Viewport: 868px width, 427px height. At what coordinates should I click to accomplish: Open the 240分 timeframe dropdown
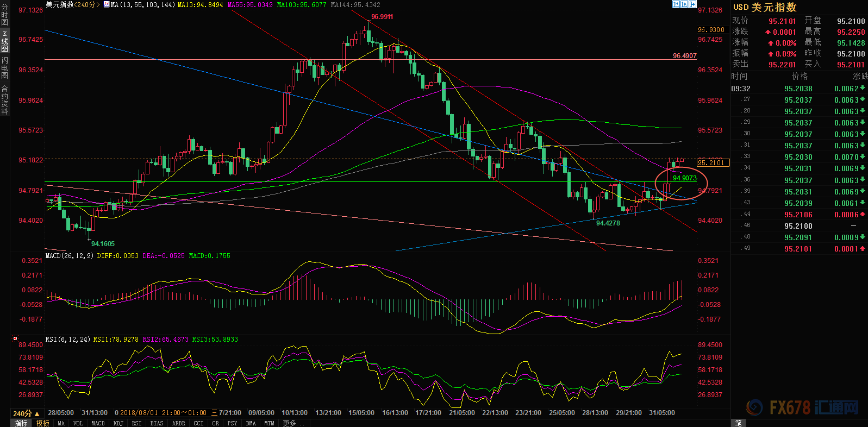tap(26, 413)
